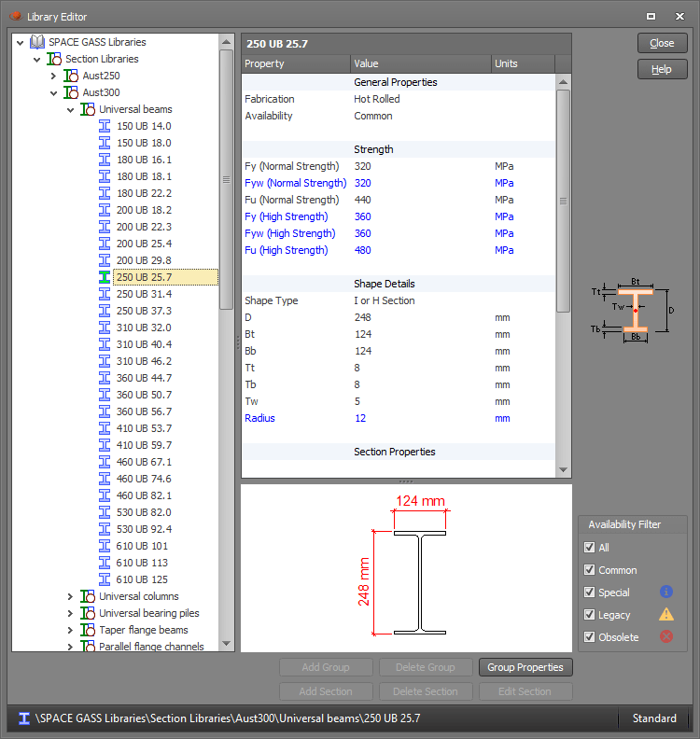Collapse the Section Libraries node
The image size is (700, 739).
click(x=36, y=60)
